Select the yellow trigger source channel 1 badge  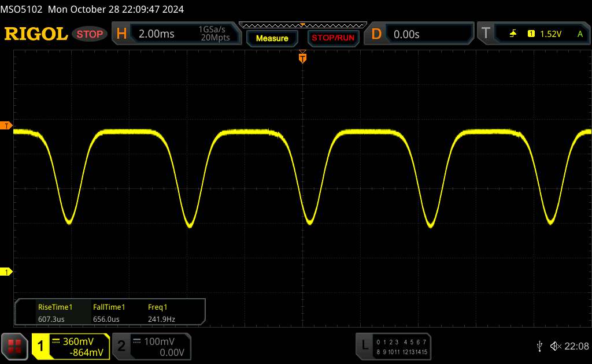pyautogui.click(x=531, y=34)
